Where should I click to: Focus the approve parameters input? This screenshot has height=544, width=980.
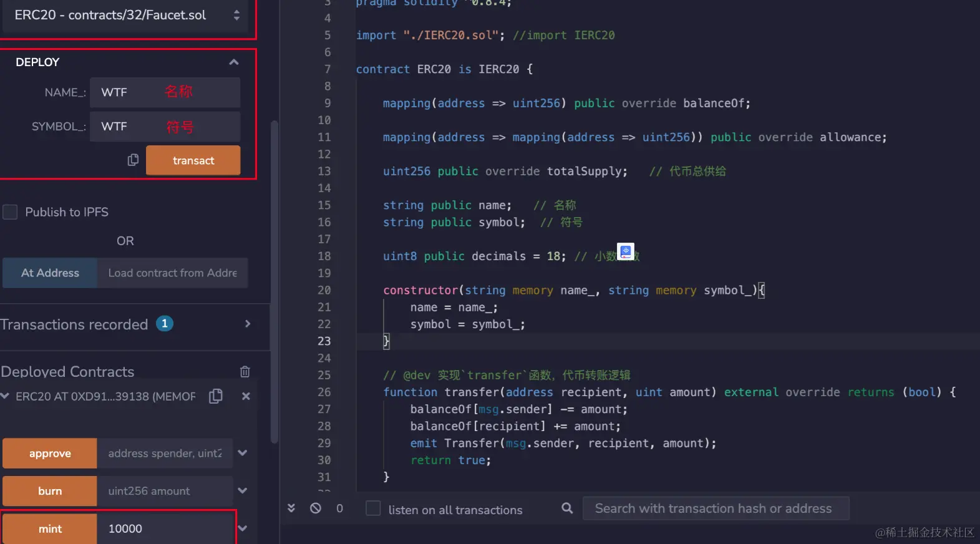point(165,454)
